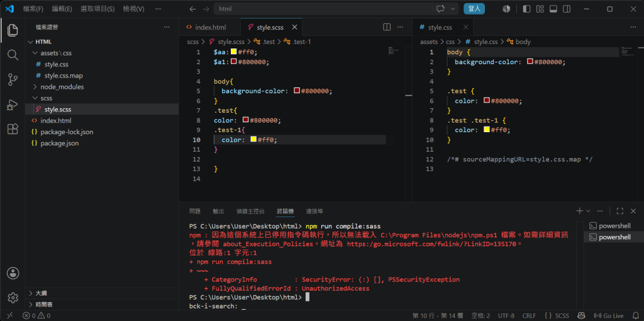The height and width of the screenshot is (321, 644).
Task: Open the Search view in activity bar
Action: (x=13, y=55)
